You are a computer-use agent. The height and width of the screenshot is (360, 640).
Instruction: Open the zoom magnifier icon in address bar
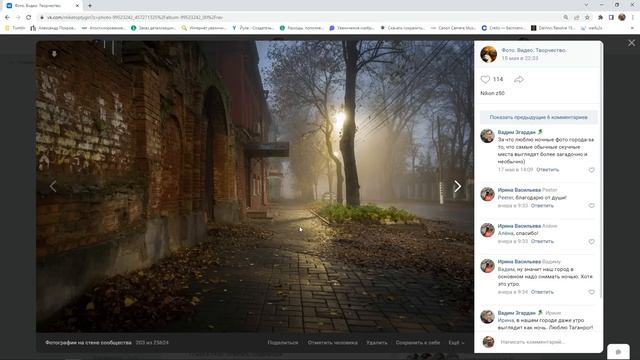pos(566,17)
